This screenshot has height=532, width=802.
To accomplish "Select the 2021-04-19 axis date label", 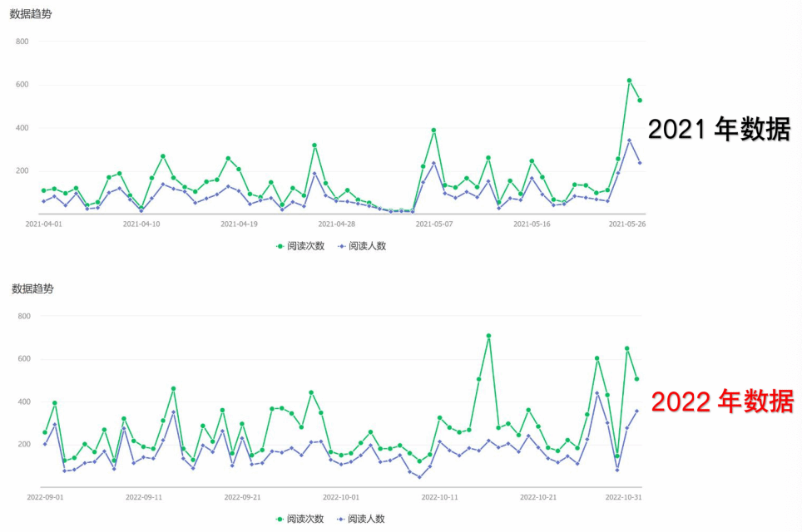I will coord(239,224).
